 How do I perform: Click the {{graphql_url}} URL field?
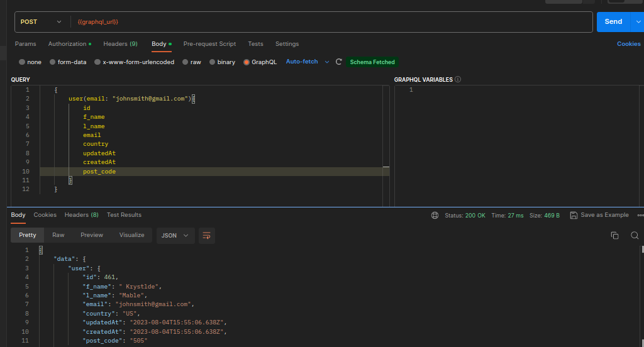click(x=332, y=22)
